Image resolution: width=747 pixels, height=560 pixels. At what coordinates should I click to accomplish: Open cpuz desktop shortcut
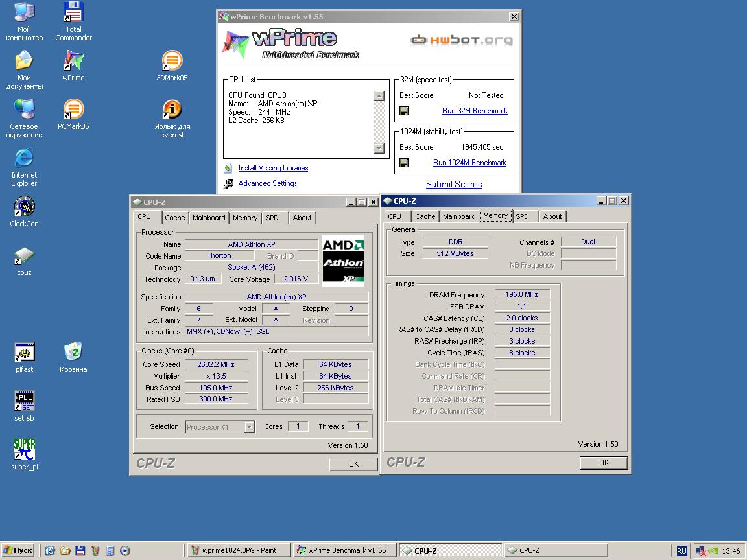click(24, 261)
